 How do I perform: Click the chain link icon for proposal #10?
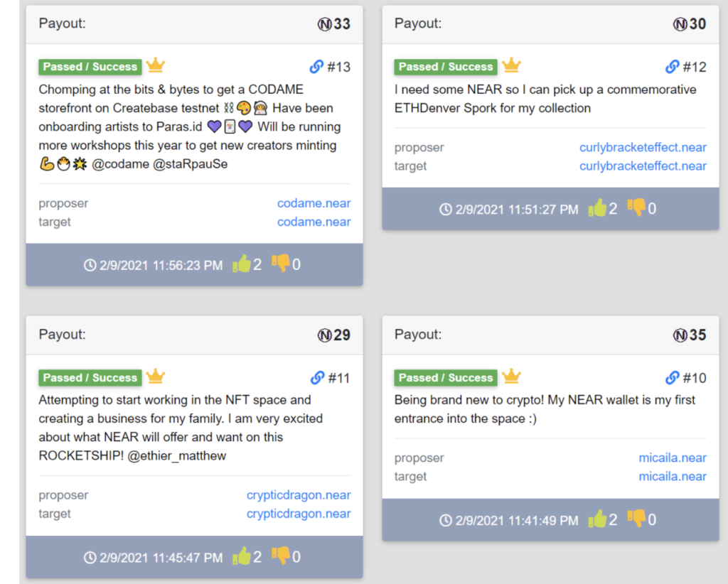672,377
